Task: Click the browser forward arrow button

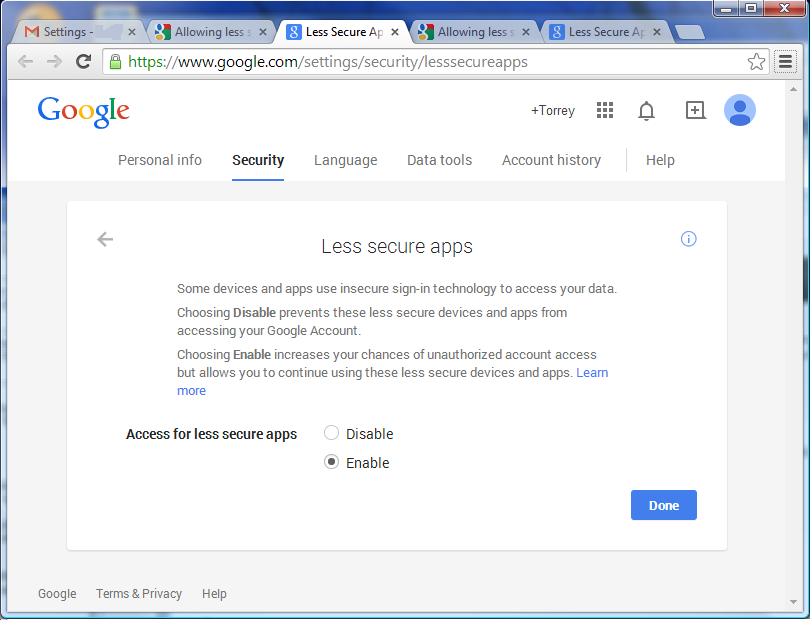Action: tap(54, 62)
